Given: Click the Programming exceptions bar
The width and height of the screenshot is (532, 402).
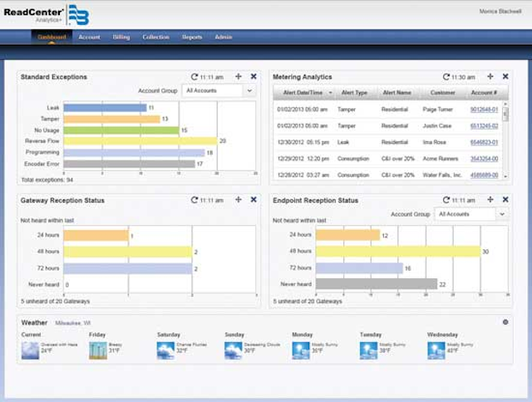Looking at the screenshot, I should (134, 153).
